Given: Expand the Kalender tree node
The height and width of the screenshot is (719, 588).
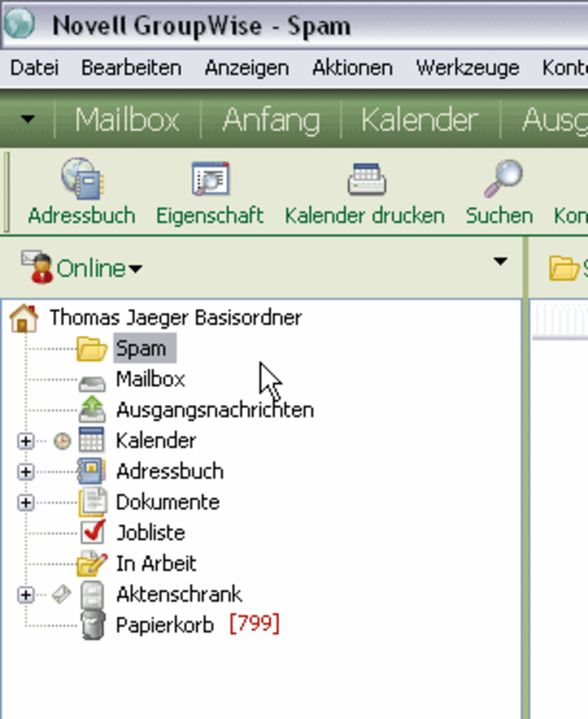Looking at the screenshot, I should coord(26,441).
